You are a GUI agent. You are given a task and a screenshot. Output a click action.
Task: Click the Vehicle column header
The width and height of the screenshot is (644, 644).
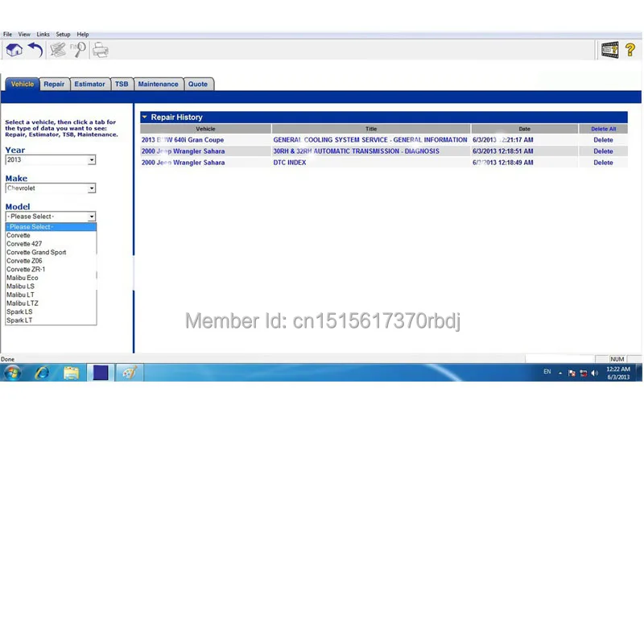coord(205,129)
